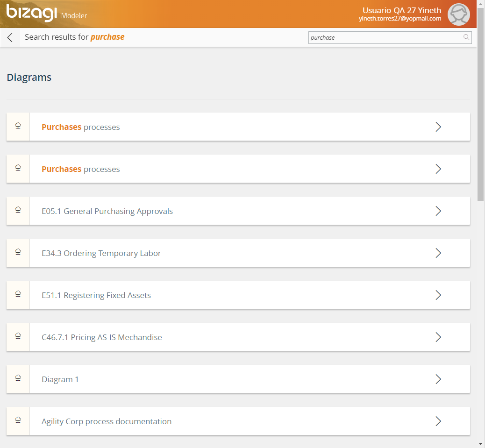Image resolution: width=485 pixels, height=448 pixels.
Task: Click diagram icon beside Diagram 1
Action: pos(18,379)
